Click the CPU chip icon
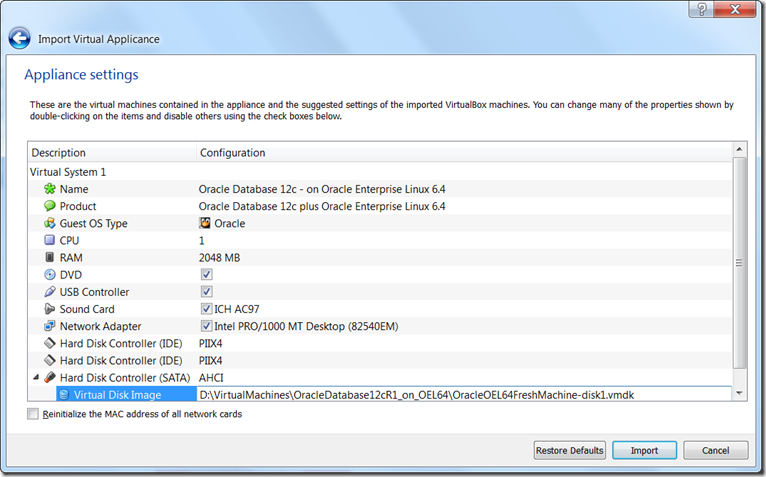Viewport: 766px width, 477px height. click(x=49, y=240)
